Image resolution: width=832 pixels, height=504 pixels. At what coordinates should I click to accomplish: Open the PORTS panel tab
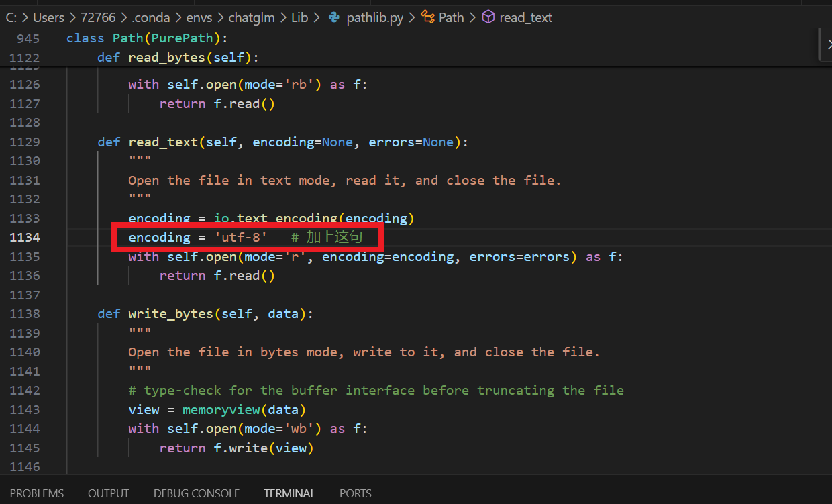click(x=355, y=493)
